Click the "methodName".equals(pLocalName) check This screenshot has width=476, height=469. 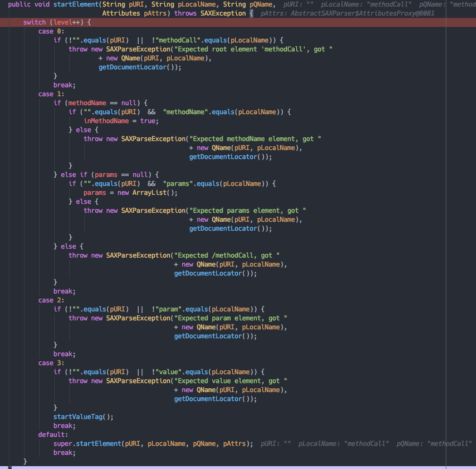(223, 112)
